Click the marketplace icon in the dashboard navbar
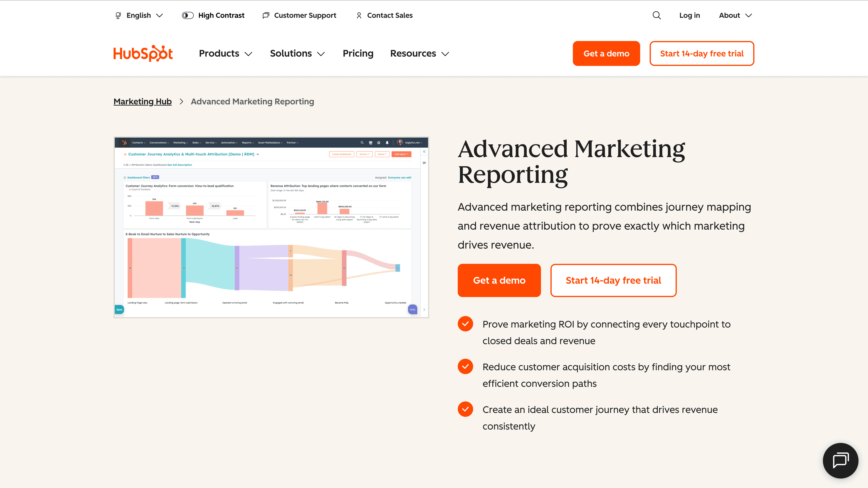This screenshot has width=868, height=488. (371, 143)
